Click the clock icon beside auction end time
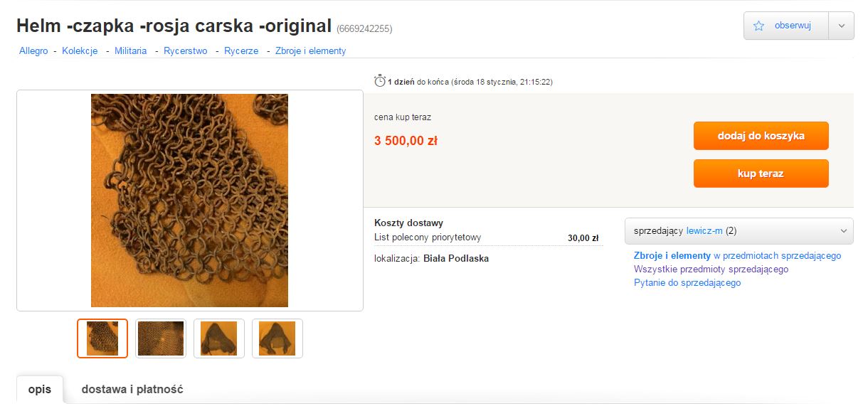The height and width of the screenshot is (411, 868). click(x=380, y=81)
